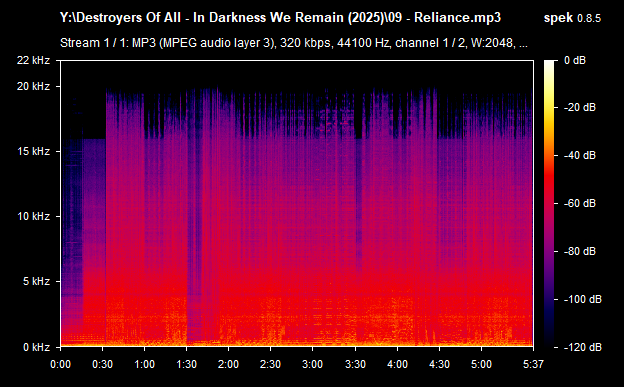Click the 4:00 time axis label
Screen dimensions: 624x387
coord(397,364)
